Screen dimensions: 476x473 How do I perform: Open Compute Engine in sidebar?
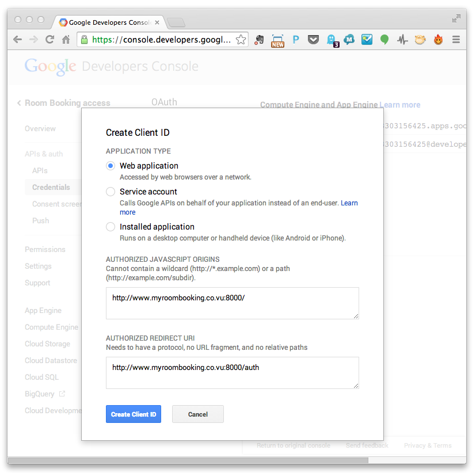[51, 327]
